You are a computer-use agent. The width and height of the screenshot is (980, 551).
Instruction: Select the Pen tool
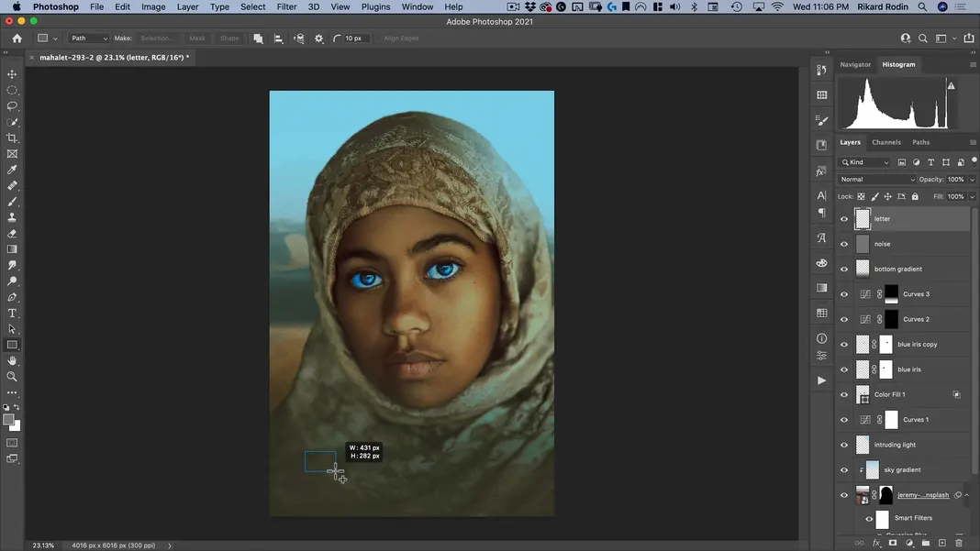coord(12,297)
